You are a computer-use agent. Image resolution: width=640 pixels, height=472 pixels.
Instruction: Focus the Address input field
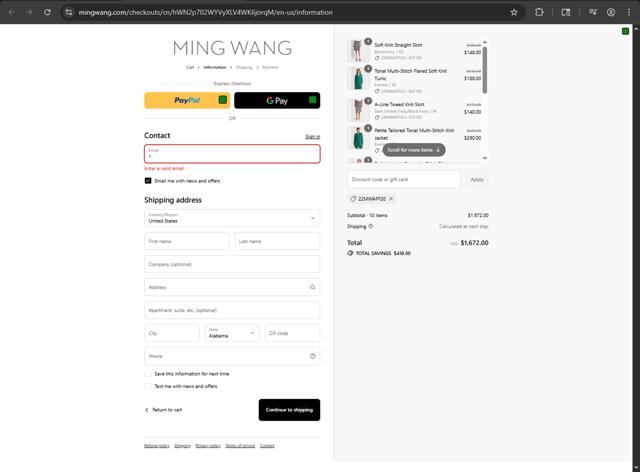coord(232,287)
